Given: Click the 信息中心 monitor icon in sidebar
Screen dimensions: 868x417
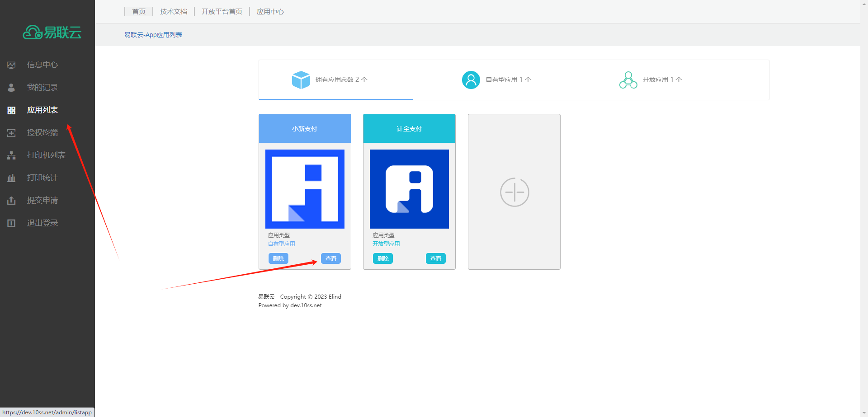Looking at the screenshot, I should 11,65.
